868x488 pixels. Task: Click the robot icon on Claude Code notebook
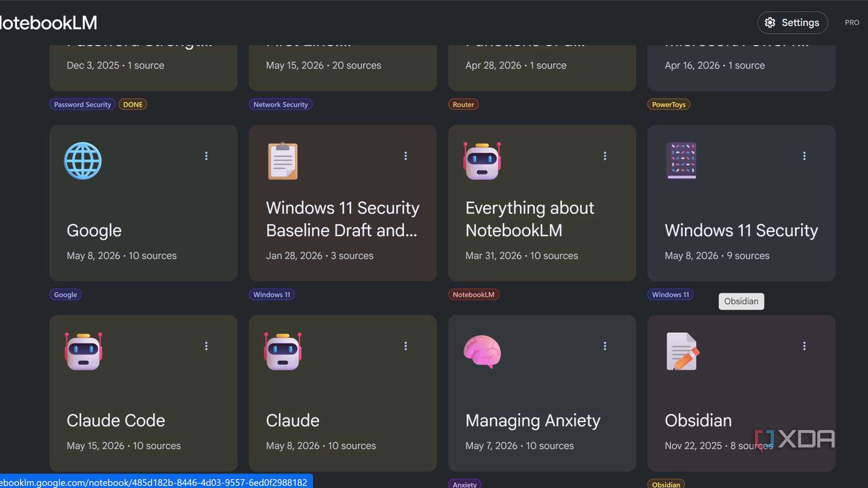click(x=83, y=351)
